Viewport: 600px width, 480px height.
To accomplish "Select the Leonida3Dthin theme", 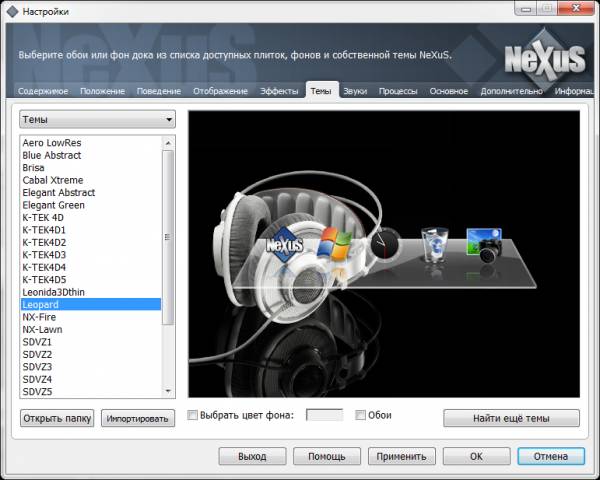I will tap(91, 292).
